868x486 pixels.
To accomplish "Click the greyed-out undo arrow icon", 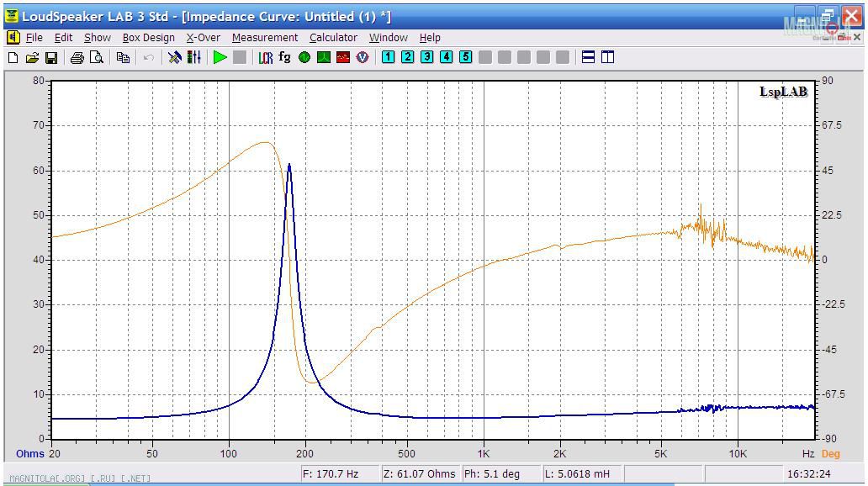I will 148,57.
